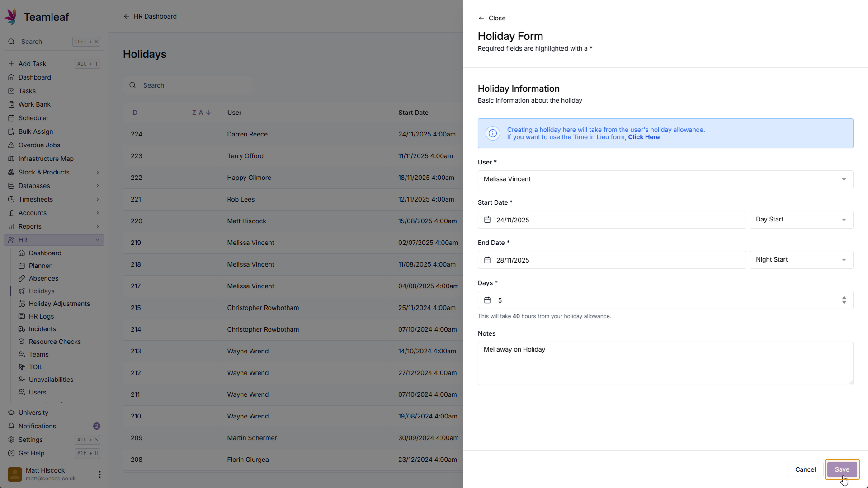Click the Notifications bell icon
The width and height of the screenshot is (868, 488).
pos(11,426)
